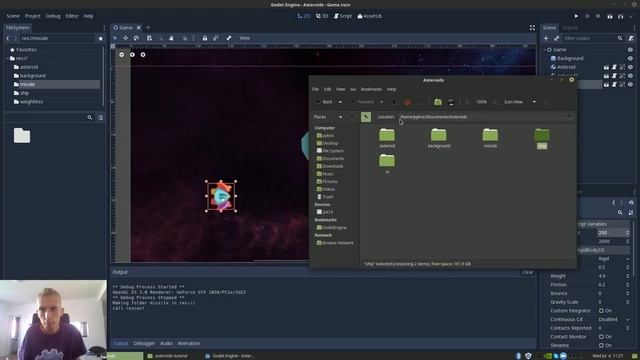Search inspector properties with magnifier

(620, 213)
